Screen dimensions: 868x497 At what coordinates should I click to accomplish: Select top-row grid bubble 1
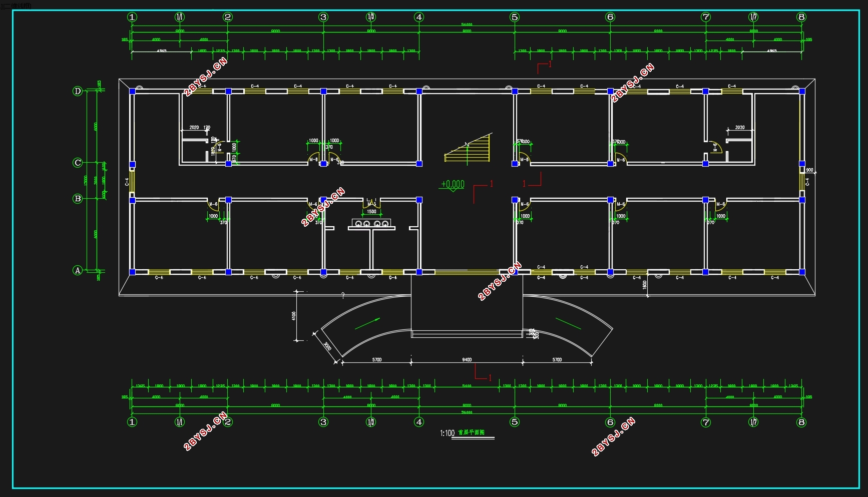pyautogui.click(x=132, y=17)
